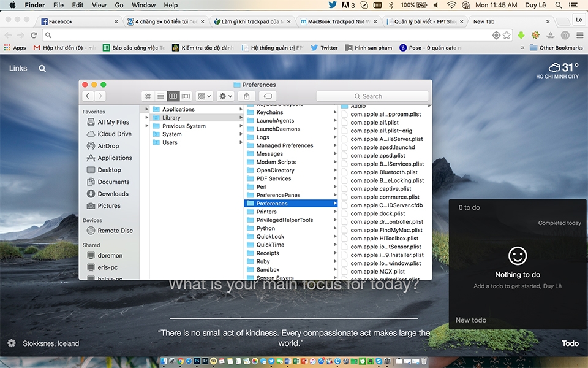Select the PreferencePanes folder

point(291,195)
